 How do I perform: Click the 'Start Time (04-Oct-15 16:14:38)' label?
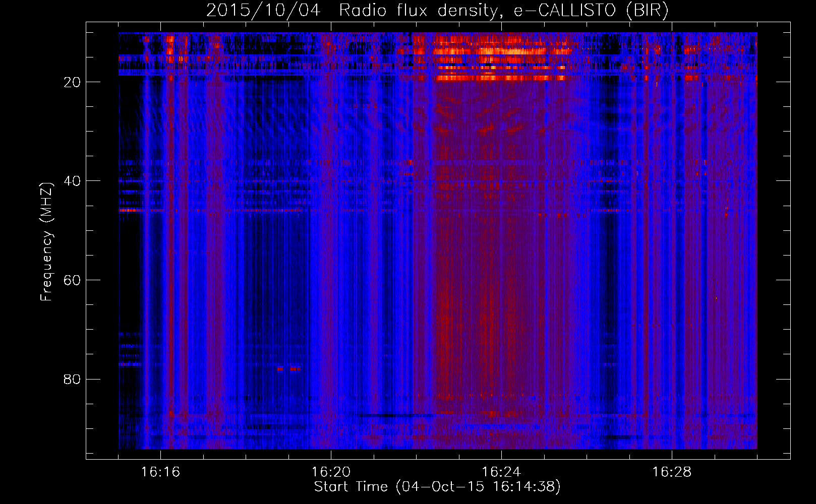click(x=437, y=487)
